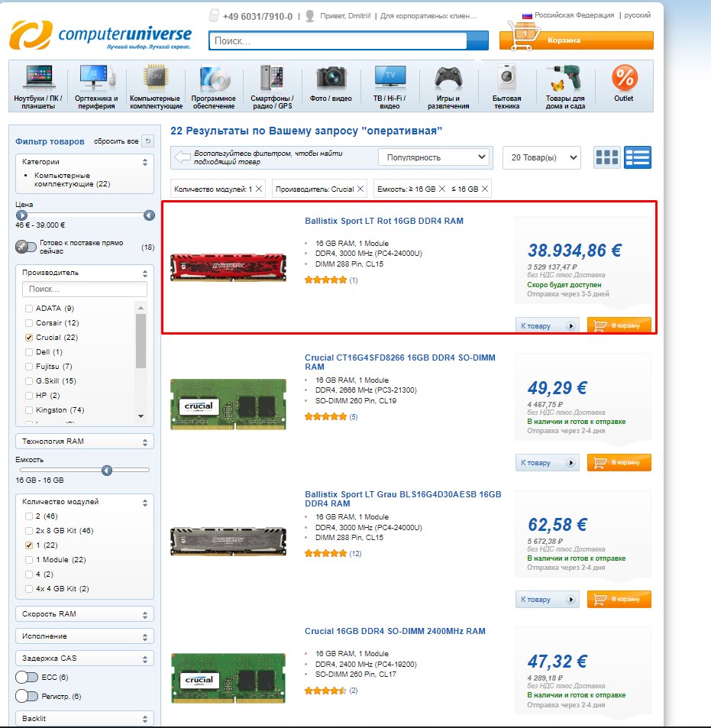Click the manufacturer list scrollbar down arrow
This screenshot has width=711, height=728.
[141, 416]
